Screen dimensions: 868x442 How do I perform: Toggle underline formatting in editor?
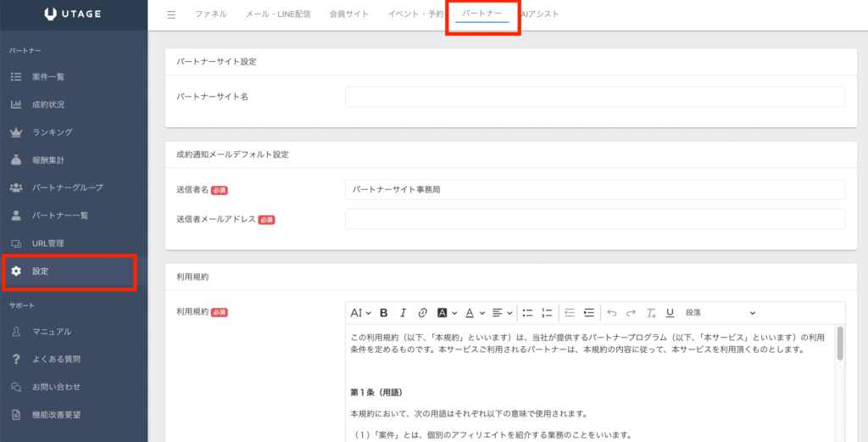pos(670,313)
